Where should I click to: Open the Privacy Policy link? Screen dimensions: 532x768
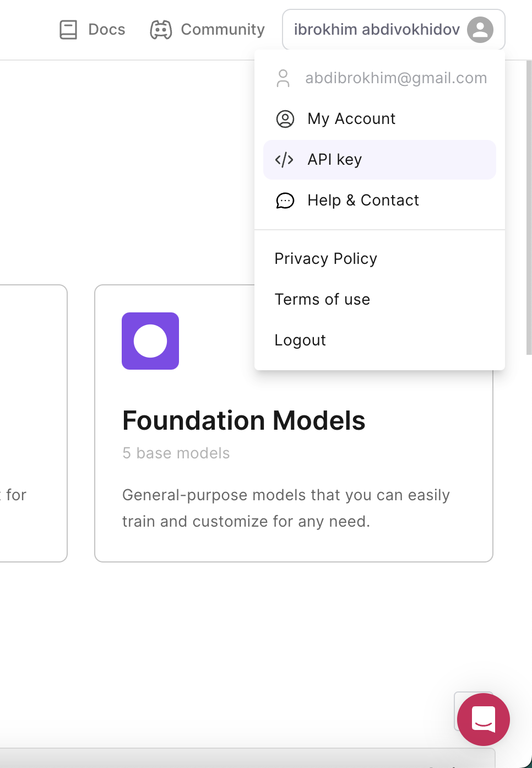pyautogui.click(x=325, y=259)
